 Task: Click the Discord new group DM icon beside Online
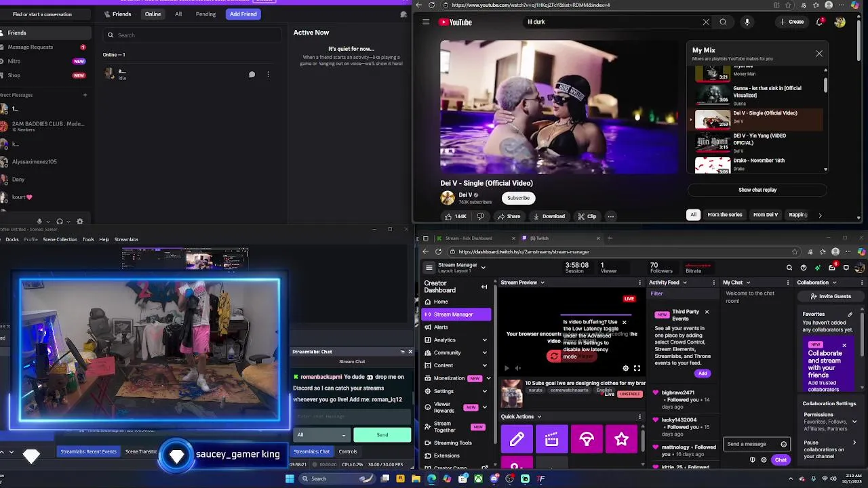pos(404,14)
